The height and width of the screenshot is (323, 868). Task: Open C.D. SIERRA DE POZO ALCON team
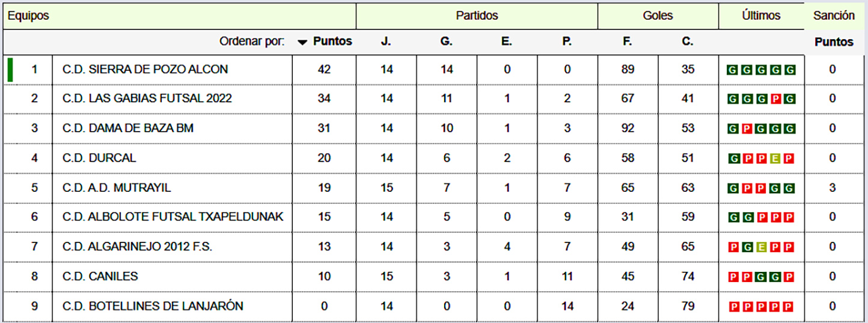145,69
